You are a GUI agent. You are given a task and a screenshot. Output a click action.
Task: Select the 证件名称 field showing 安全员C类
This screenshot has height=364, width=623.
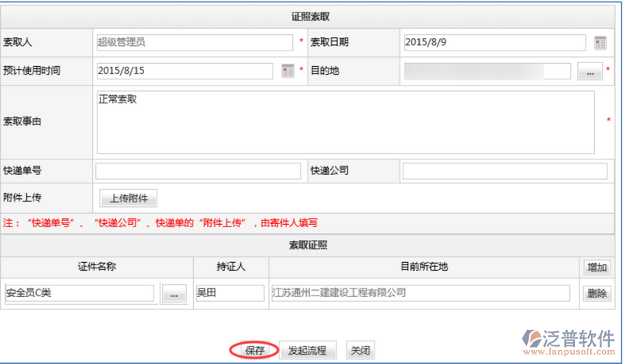[x=79, y=293]
